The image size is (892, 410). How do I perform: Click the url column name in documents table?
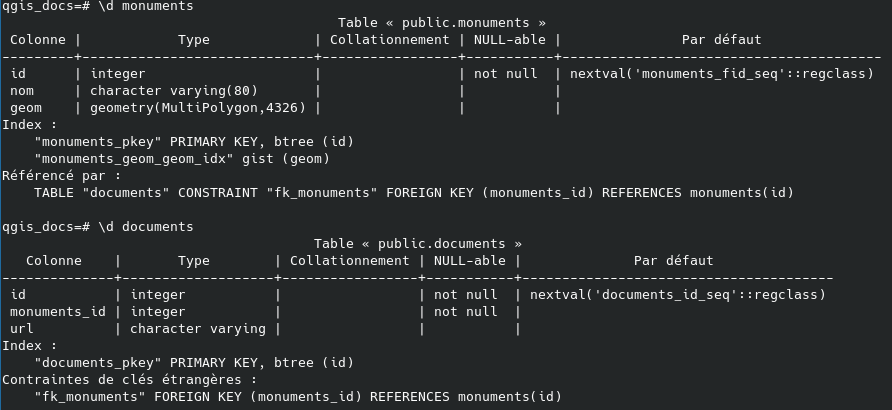(x=22, y=328)
